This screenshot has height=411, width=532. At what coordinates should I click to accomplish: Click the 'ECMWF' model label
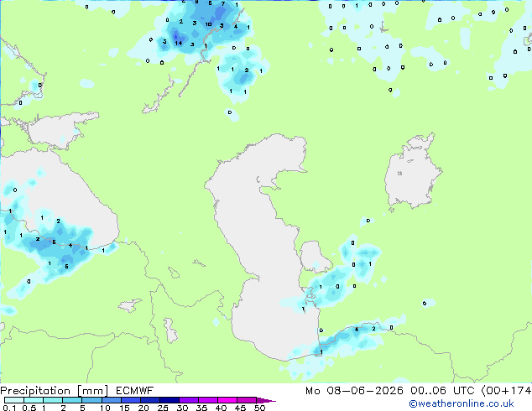tap(135, 391)
